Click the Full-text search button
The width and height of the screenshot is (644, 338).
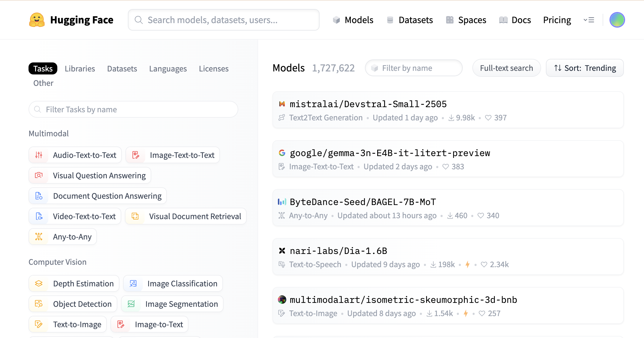click(x=507, y=68)
